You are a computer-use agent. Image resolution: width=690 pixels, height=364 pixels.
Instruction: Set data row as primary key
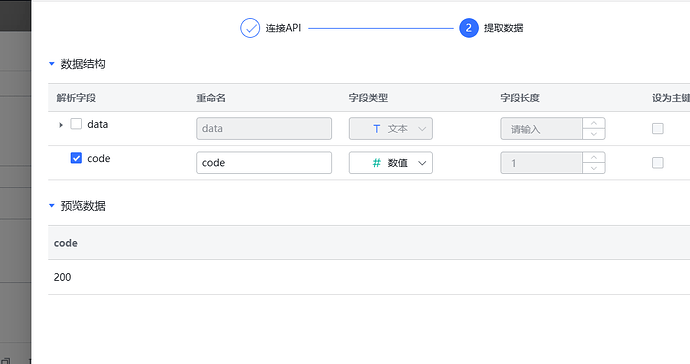point(658,129)
